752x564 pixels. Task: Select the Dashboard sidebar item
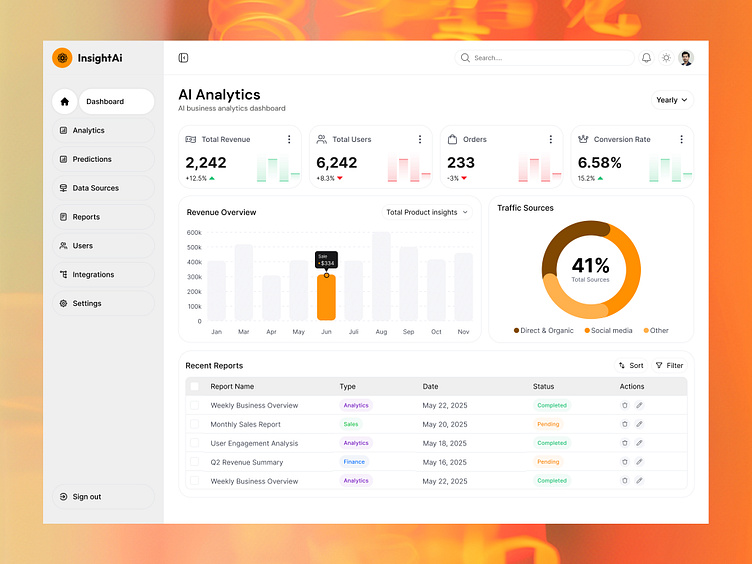(117, 101)
